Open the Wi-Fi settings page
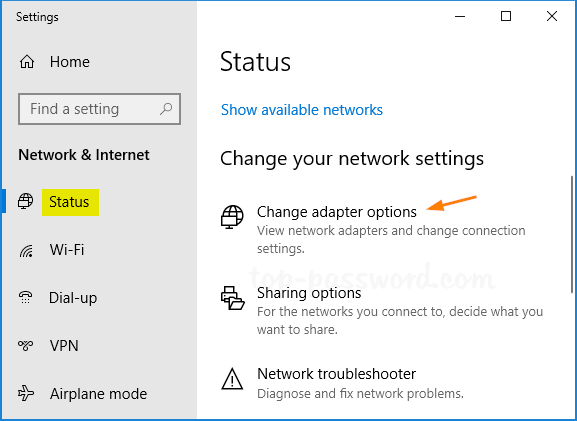Screen dimensions: 577x421 click(67, 250)
